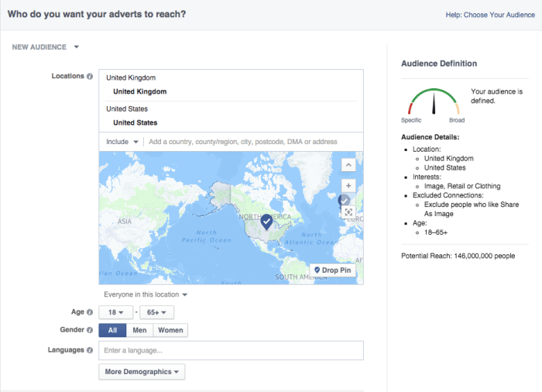This screenshot has height=392, width=542.
Task: Select bold United Kingdom location entry
Action: click(140, 91)
